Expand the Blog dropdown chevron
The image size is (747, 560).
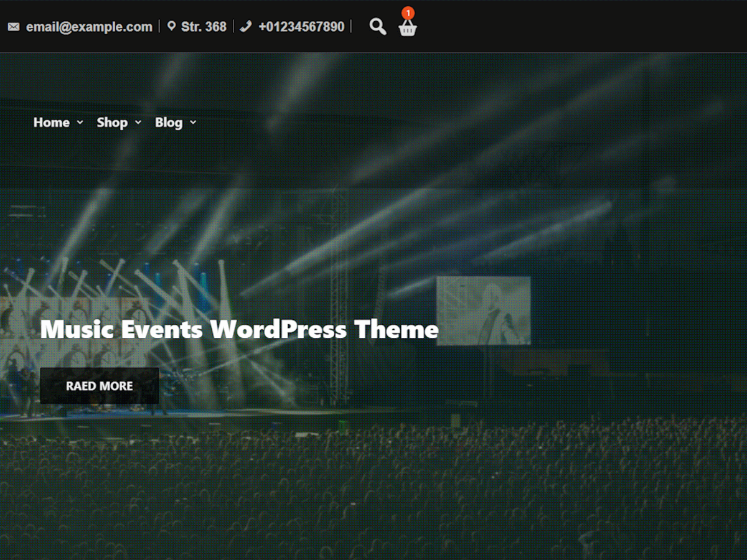[193, 123]
